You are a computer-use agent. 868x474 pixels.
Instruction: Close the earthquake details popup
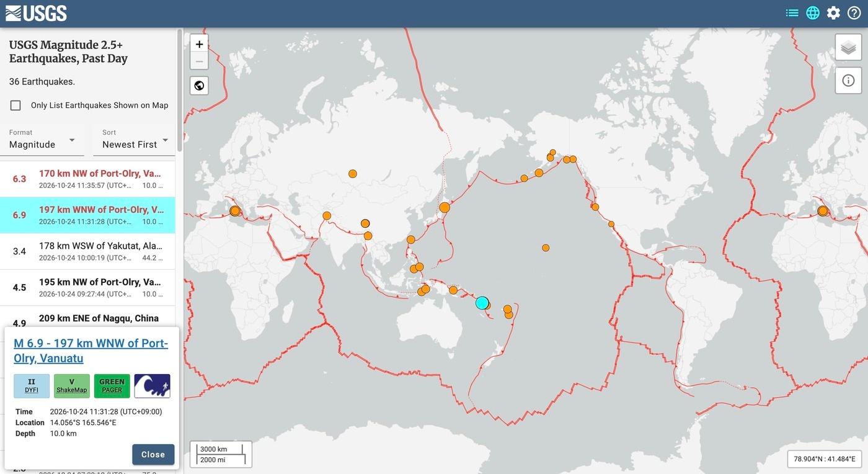click(x=153, y=454)
